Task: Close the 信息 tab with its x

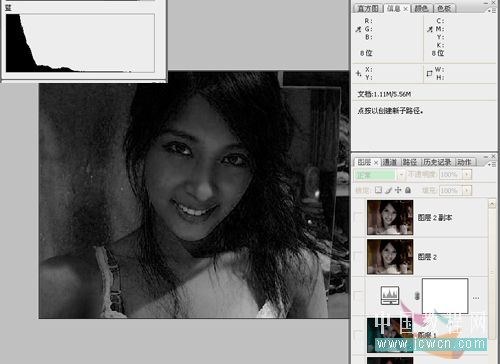Action: [406, 9]
